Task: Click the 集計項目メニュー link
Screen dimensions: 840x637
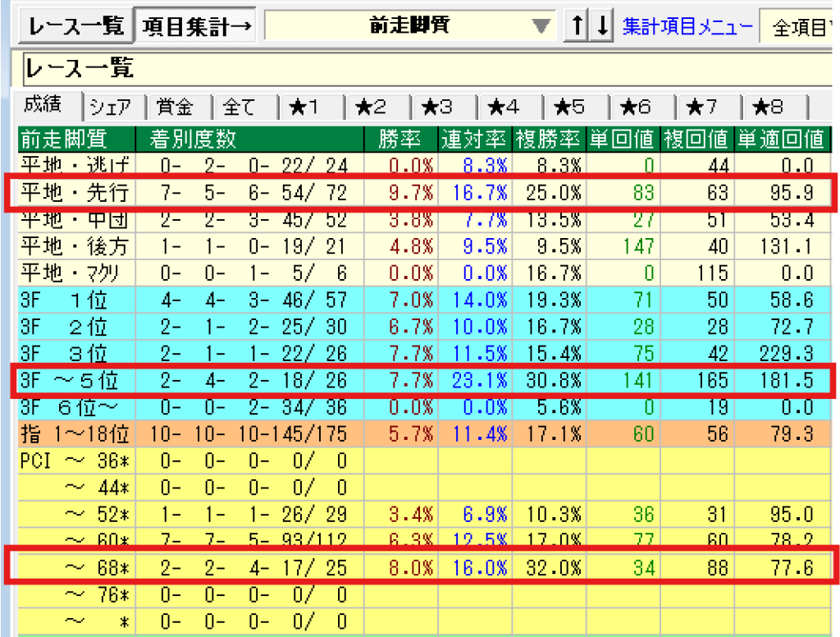Action: pyautogui.click(x=687, y=27)
